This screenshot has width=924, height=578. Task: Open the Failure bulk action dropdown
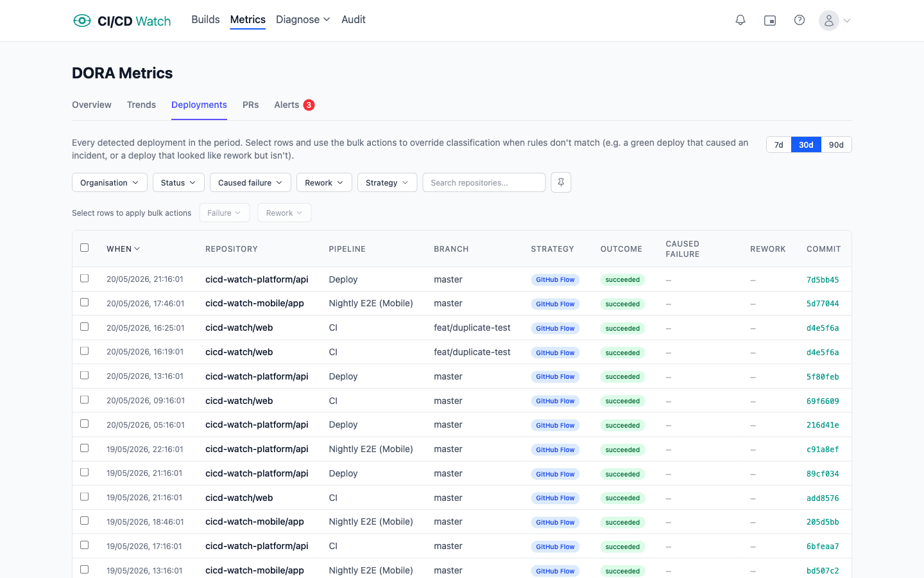(225, 213)
